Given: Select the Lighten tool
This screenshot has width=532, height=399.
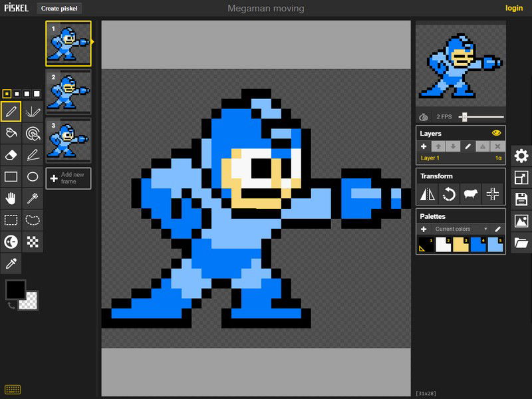Looking at the screenshot, I should click(x=11, y=241).
